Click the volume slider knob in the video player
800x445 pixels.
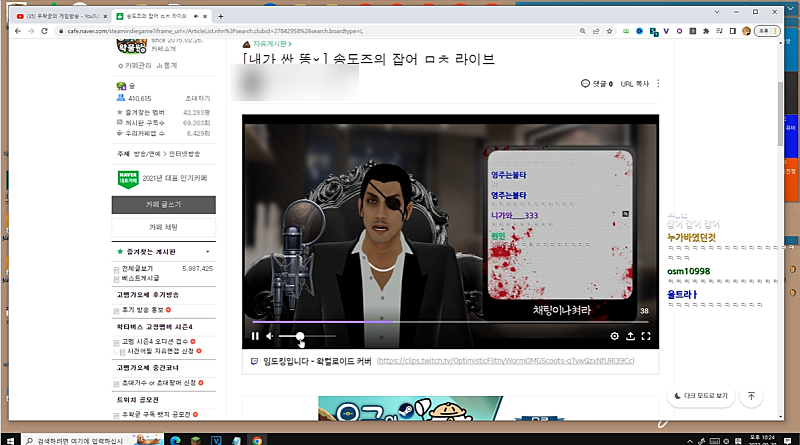(300, 336)
